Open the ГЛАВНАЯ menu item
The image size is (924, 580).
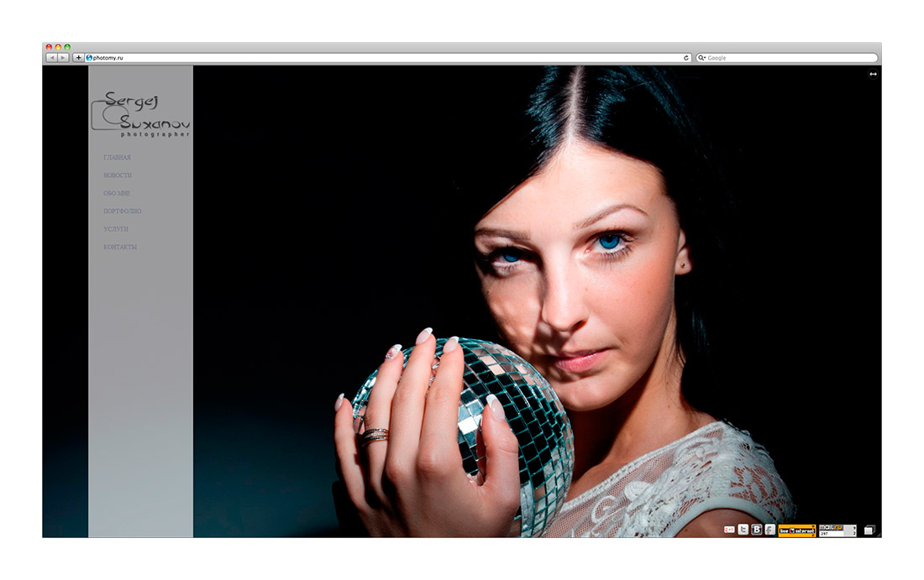tap(118, 157)
